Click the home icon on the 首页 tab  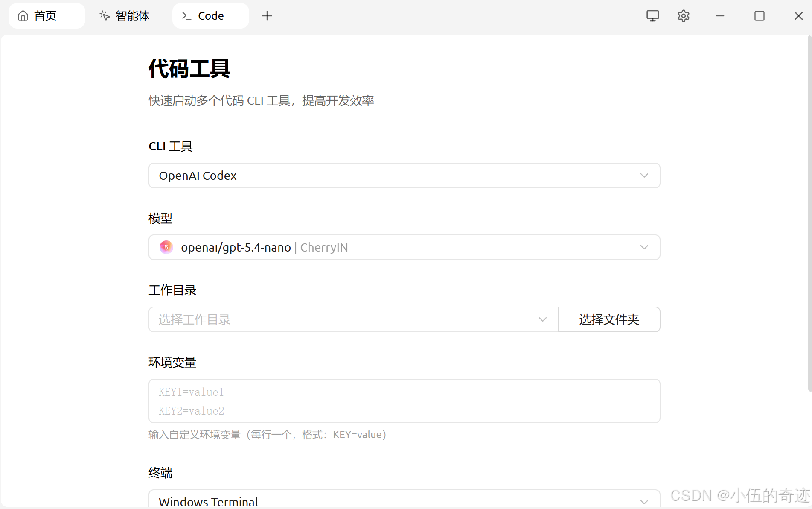click(x=23, y=16)
